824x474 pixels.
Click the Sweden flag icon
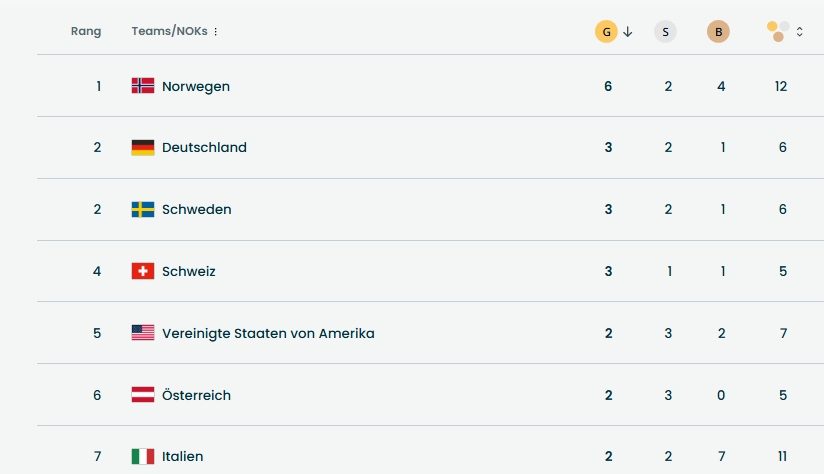(143, 210)
